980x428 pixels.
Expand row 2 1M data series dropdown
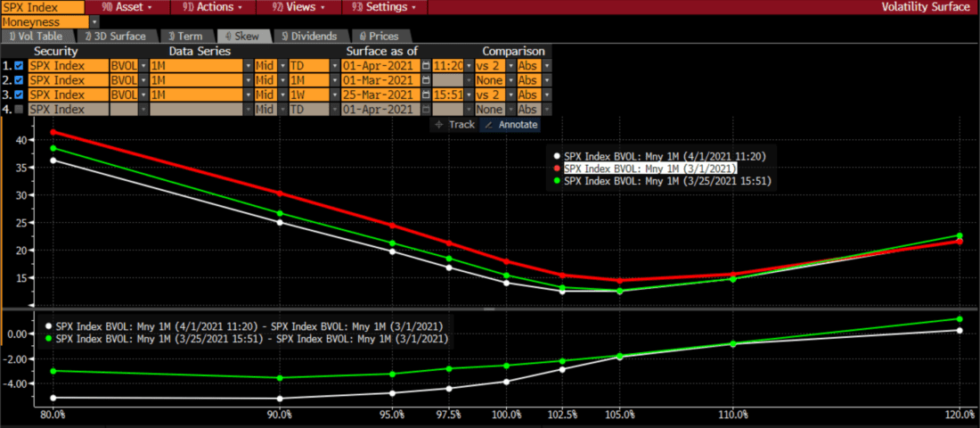point(247,80)
